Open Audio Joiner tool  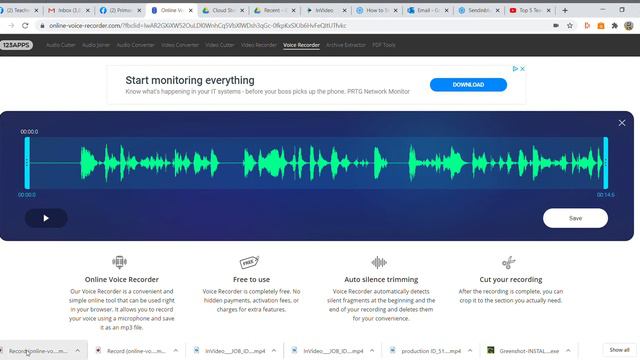[x=96, y=45]
